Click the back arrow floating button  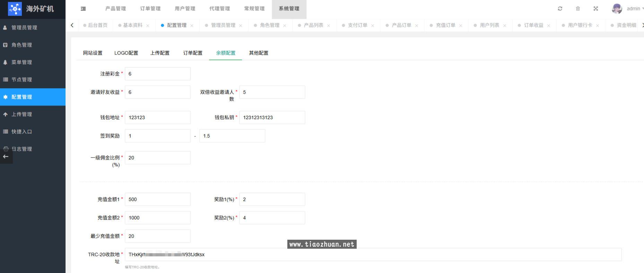click(6, 157)
